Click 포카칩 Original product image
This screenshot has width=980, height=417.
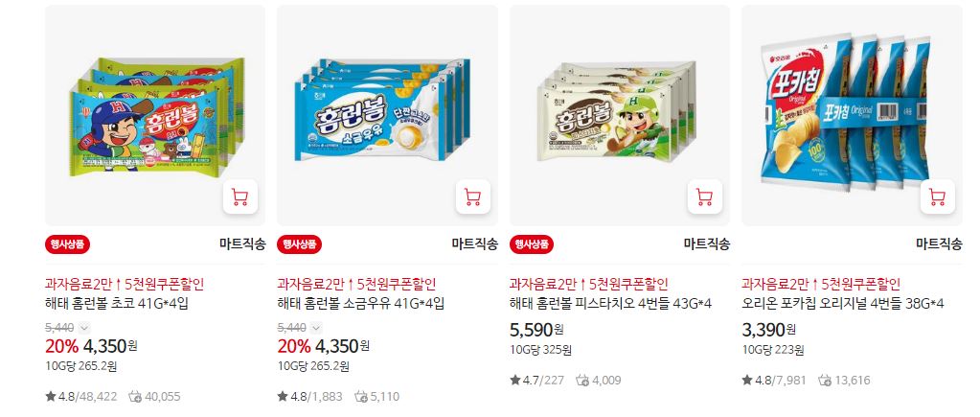pyautogui.click(x=852, y=115)
